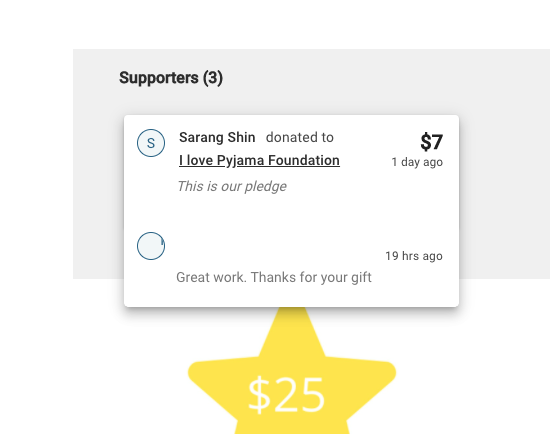Click the Great work. Thanks for your gift reply

coord(274,277)
